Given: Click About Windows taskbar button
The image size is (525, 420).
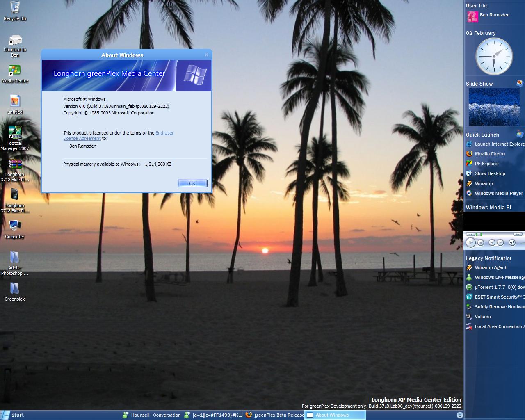Looking at the screenshot, I should coord(335,415).
